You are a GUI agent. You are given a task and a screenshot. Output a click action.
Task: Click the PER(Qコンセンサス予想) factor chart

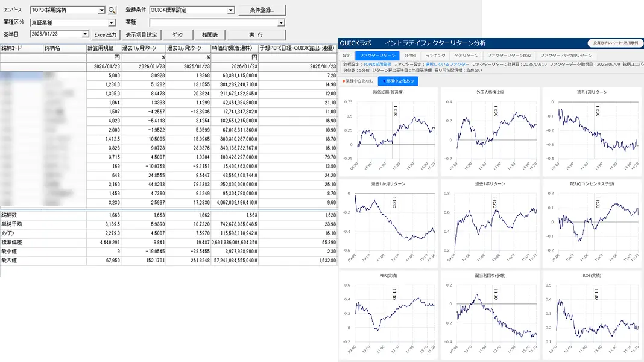coord(592,223)
